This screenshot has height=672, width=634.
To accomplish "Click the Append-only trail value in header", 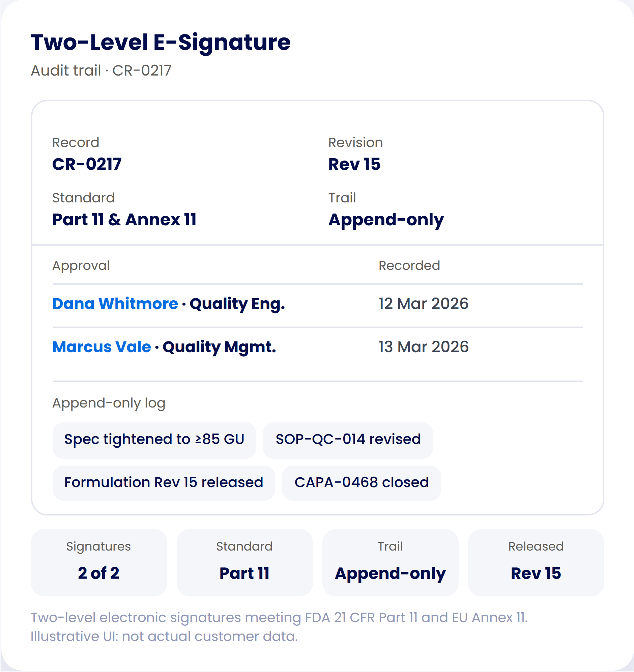I will pyautogui.click(x=386, y=220).
